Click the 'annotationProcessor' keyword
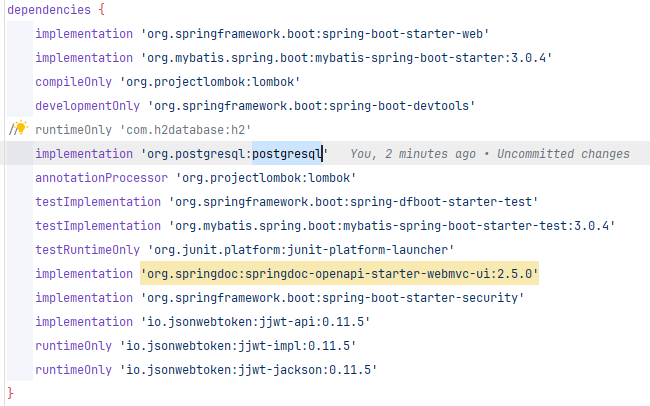Image resolution: width=650 pixels, height=406 pixels. coord(102,178)
